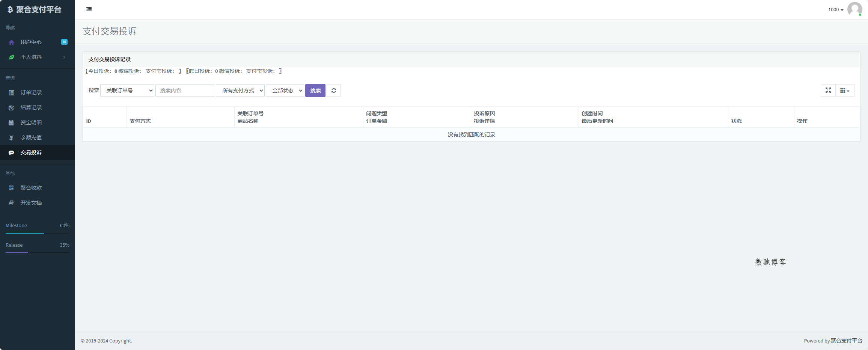The width and height of the screenshot is (868, 350).
Task: Click the N badge on 用户中心
Action: point(64,42)
